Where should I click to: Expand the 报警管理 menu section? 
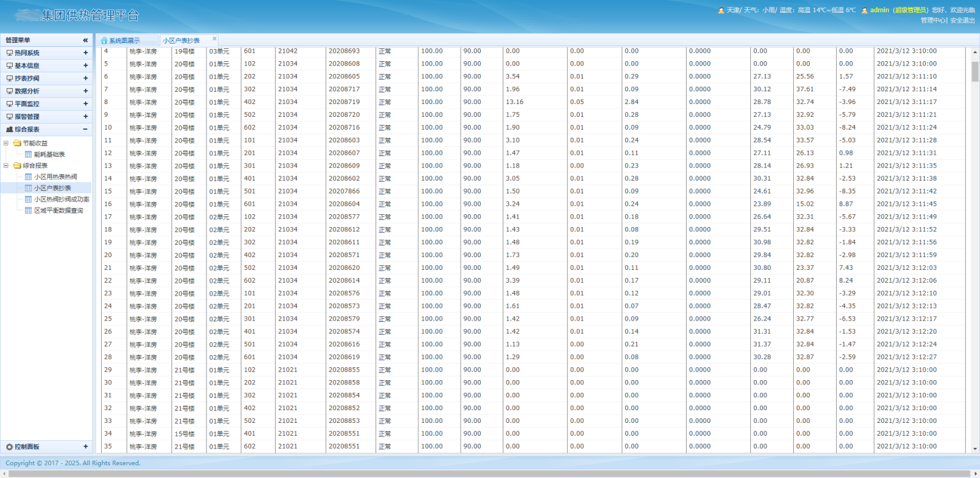coord(85,116)
